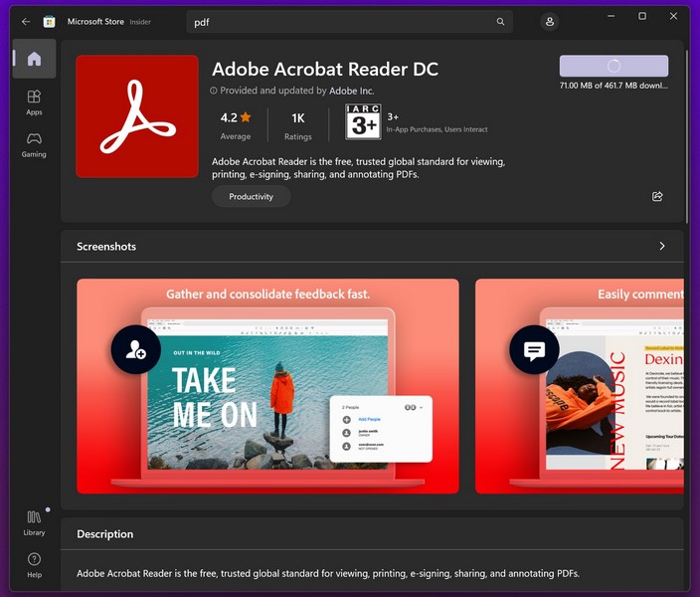Expand Screenshots section with chevron arrow
Screen dimensions: 700x597
[x=662, y=246]
